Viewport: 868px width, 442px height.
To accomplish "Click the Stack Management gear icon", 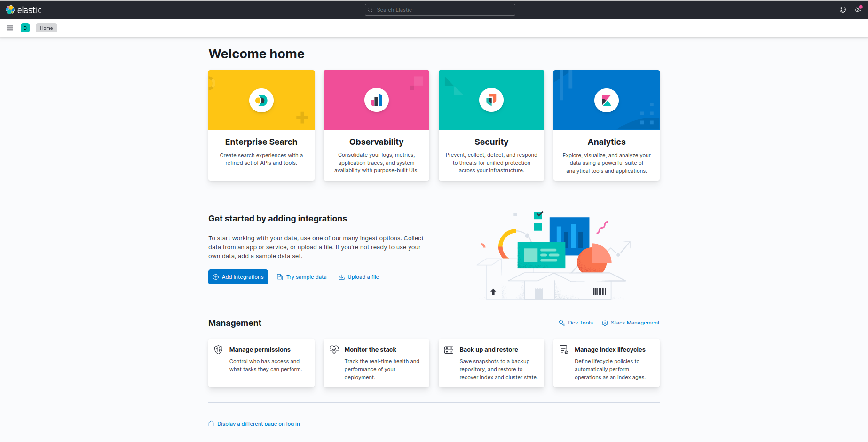I will coord(605,323).
